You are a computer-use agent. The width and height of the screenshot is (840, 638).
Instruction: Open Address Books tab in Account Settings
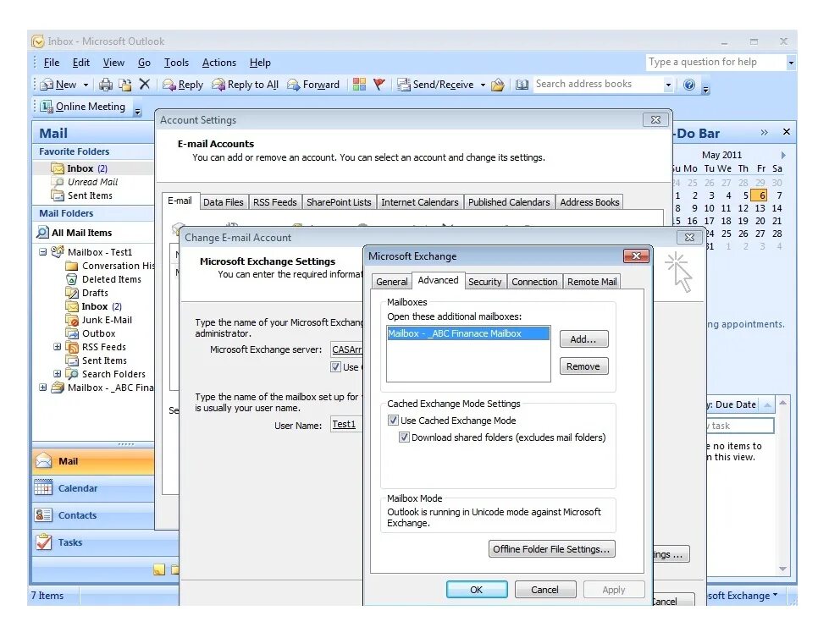click(589, 202)
